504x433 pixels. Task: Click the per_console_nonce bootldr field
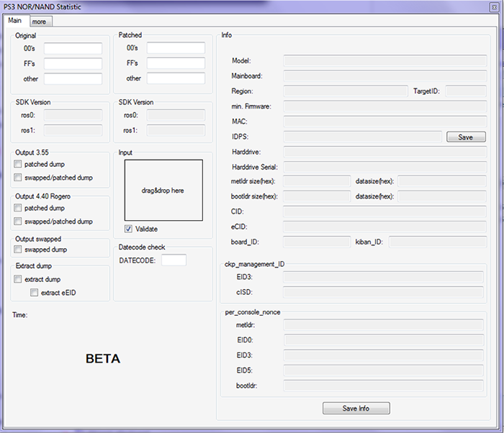point(384,386)
